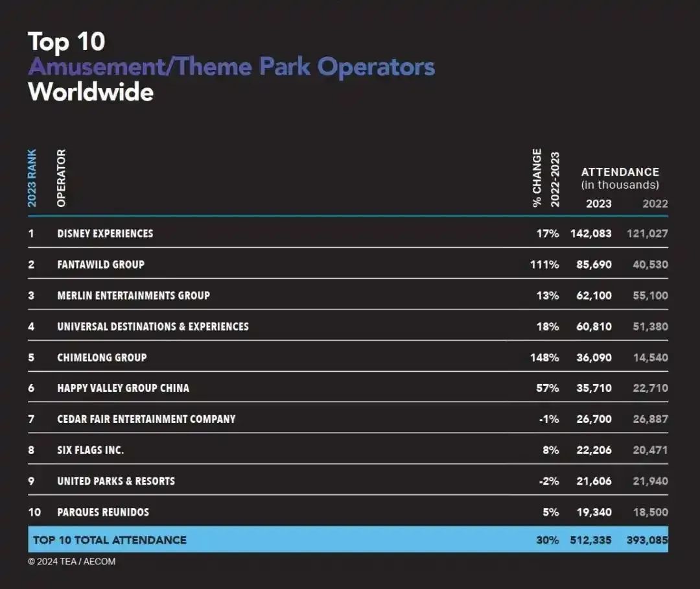Image resolution: width=700 pixels, height=589 pixels.
Task: Select Happy Valley Group China label
Action: pyautogui.click(x=123, y=389)
